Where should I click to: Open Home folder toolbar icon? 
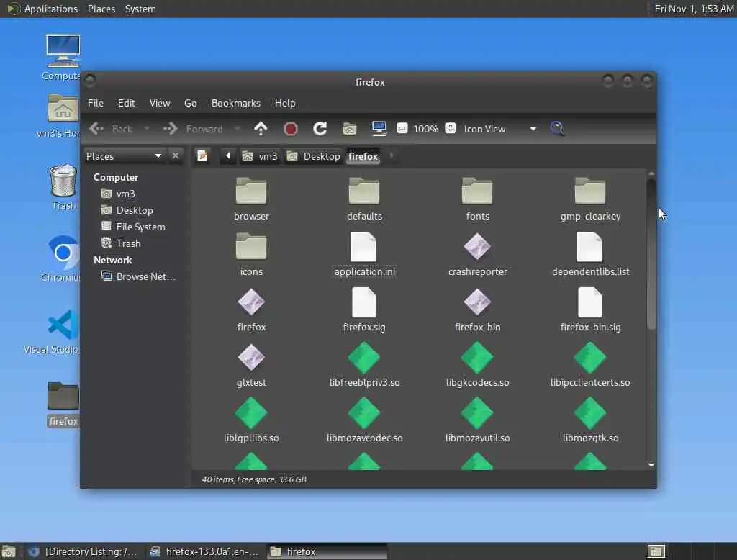tap(350, 128)
